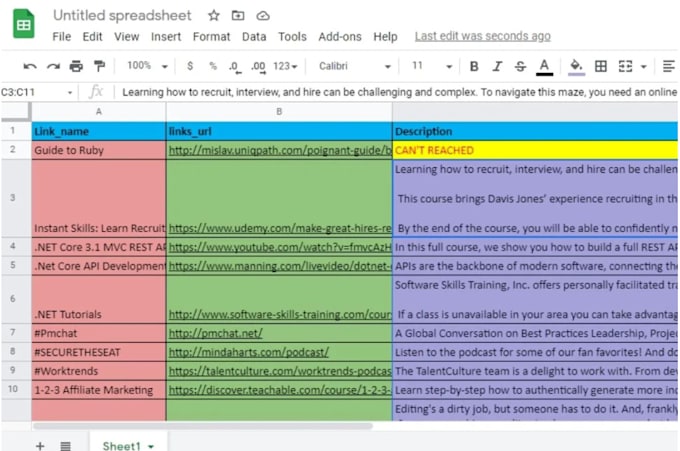This screenshot has width=680, height=451.
Task: Open horizontal align options
Action: 669,66
